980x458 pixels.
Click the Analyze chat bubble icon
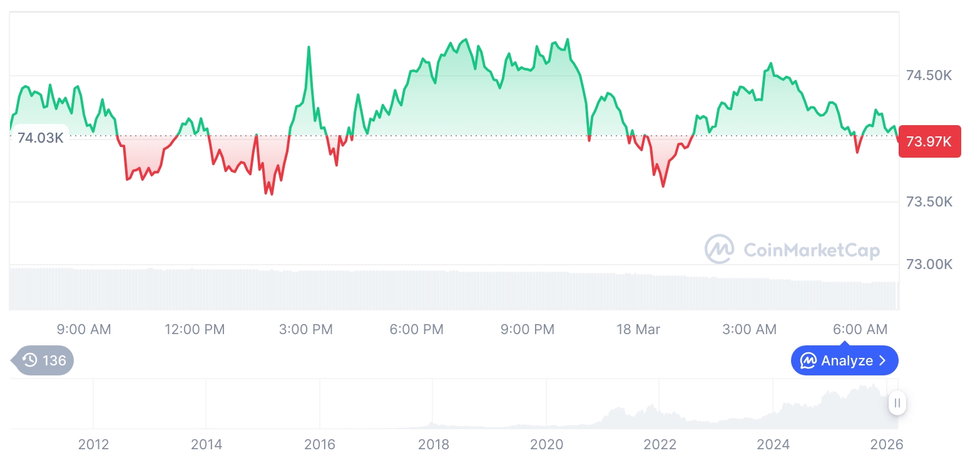click(809, 361)
